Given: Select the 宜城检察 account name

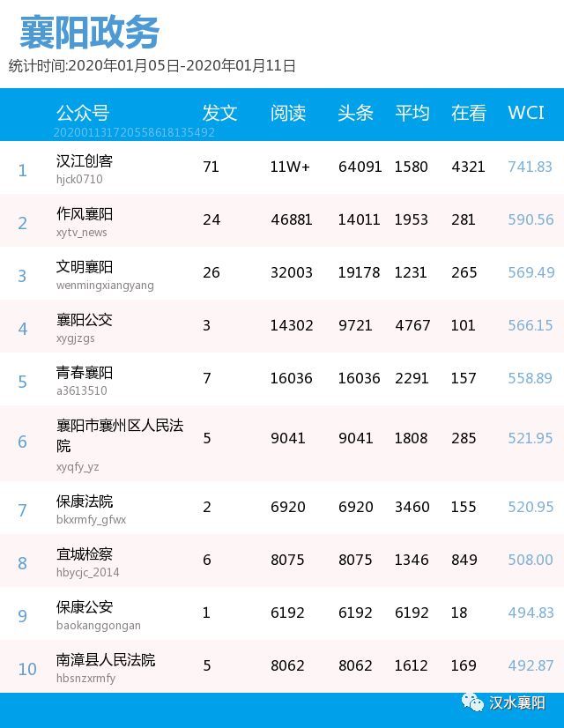Looking at the screenshot, I should click(85, 554).
